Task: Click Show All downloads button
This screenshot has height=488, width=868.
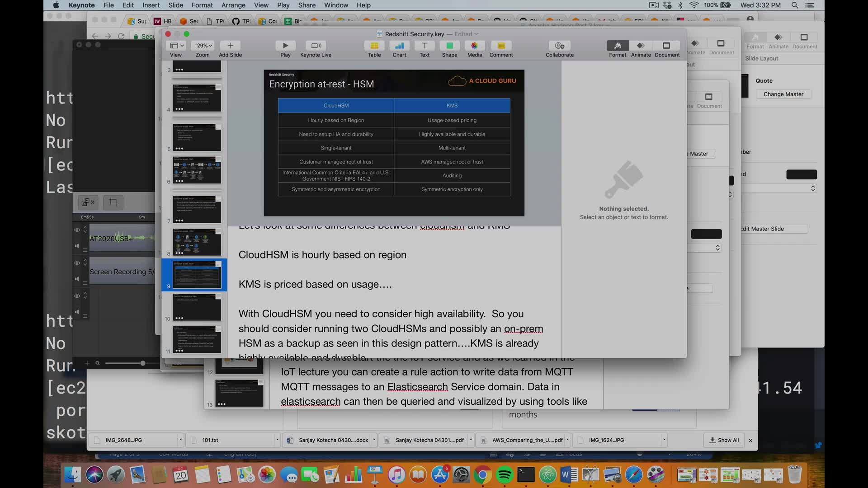Action: 724,440
